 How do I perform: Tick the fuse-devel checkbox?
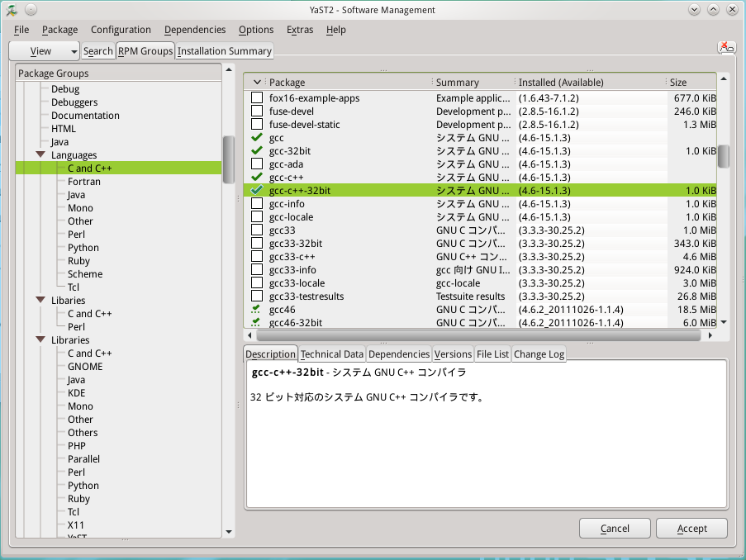257,111
